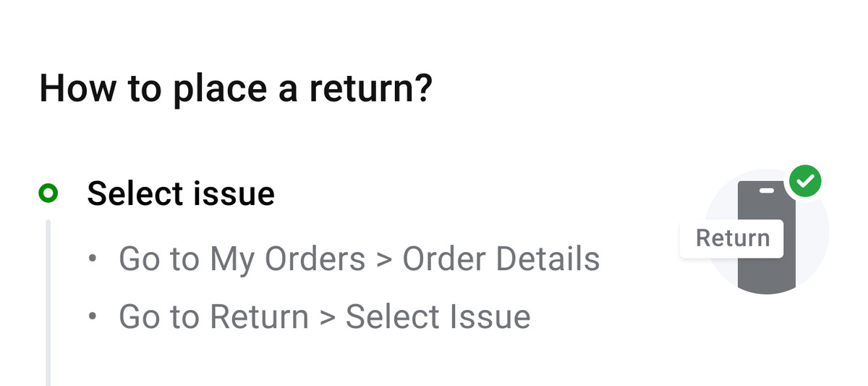
Task: Click "Select Issue" in the second bullet
Action: pyautogui.click(x=438, y=317)
